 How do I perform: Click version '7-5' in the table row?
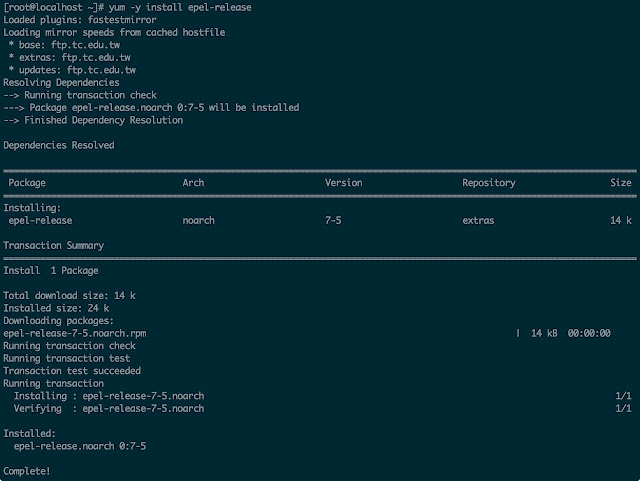[333, 220]
